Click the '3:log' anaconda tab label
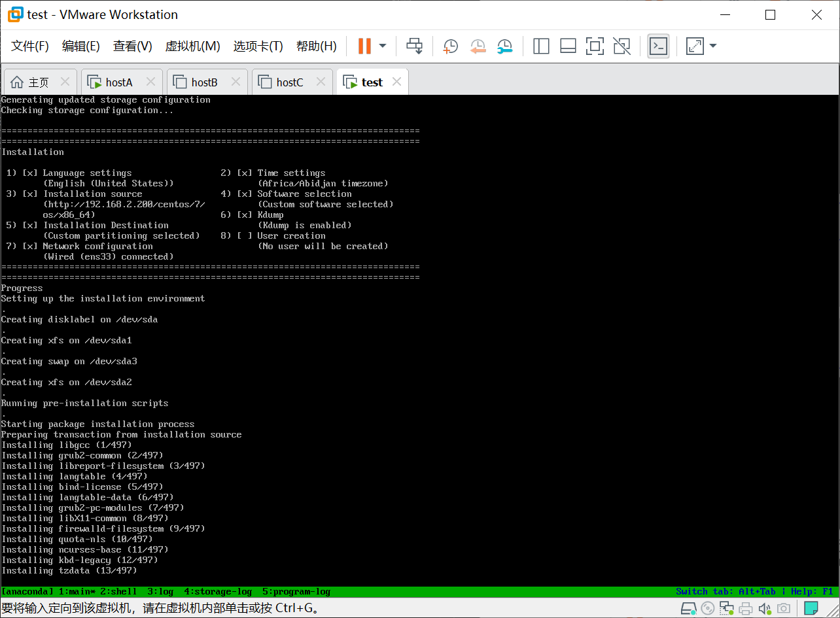 click(160, 592)
